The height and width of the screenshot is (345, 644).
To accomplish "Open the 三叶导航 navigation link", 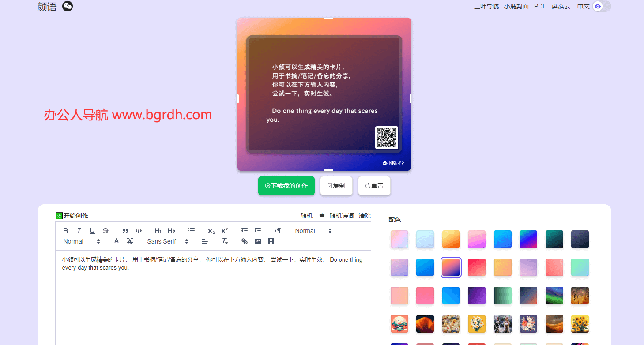I will tap(486, 6).
